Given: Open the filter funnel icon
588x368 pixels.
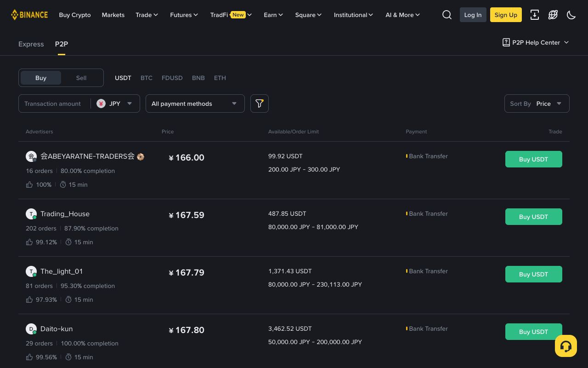Looking at the screenshot, I should point(260,103).
